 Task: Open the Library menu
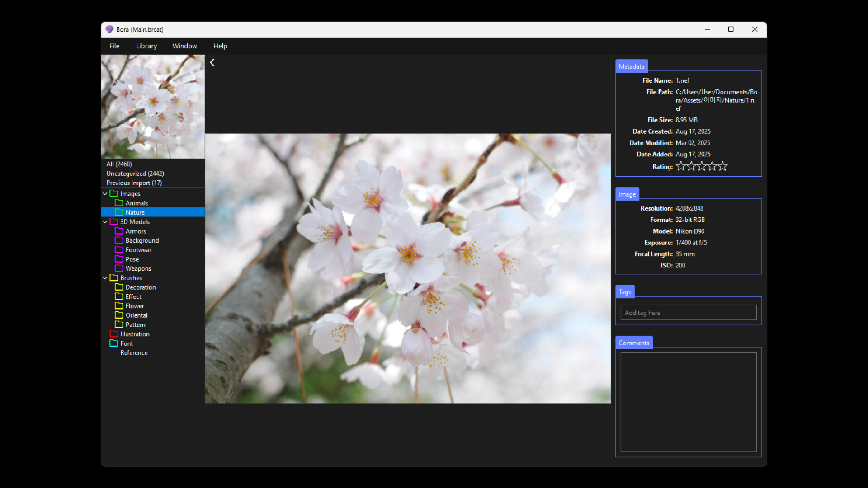(x=146, y=46)
